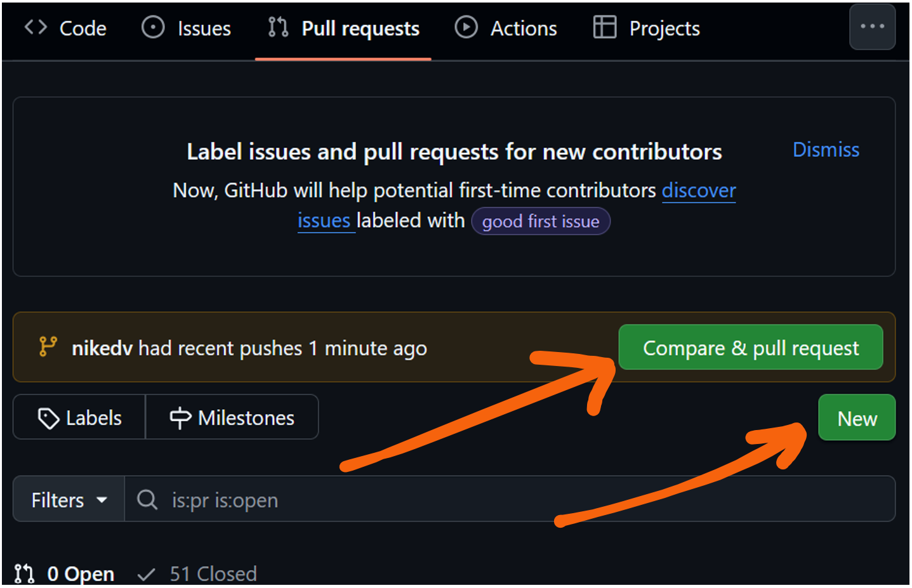
Task: Click the "good first issue" label
Action: click(x=540, y=221)
